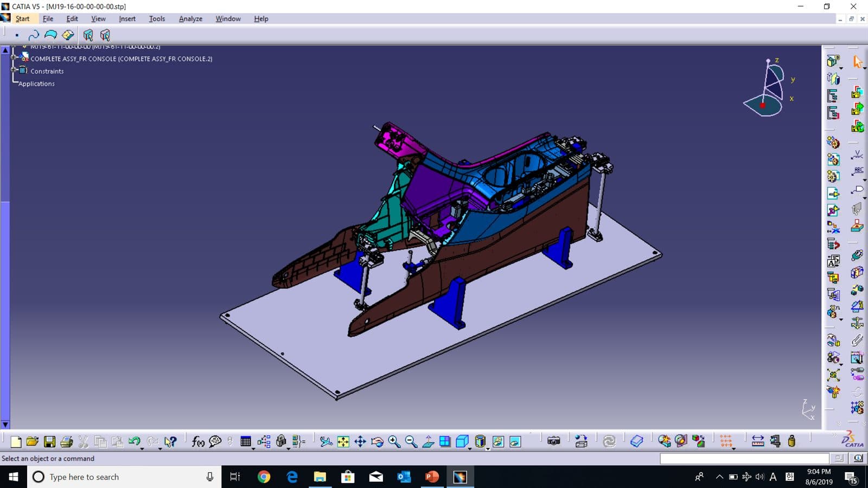Open the Tools menu
Image resolution: width=868 pixels, height=488 pixels.
(157, 18)
